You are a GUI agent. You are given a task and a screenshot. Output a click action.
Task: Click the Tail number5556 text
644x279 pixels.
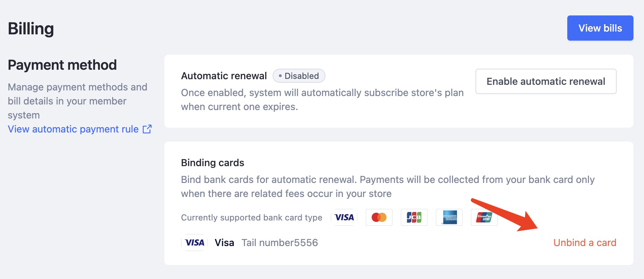point(280,243)
